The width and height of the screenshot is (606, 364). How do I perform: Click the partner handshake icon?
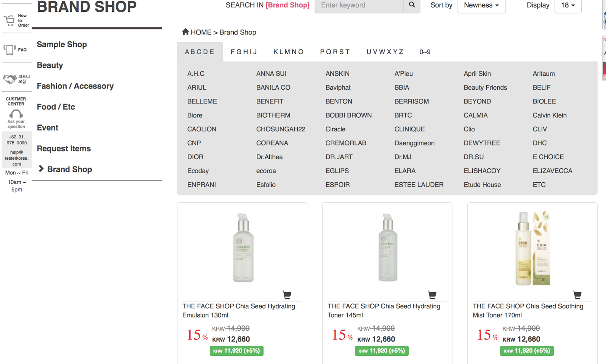(10, 79)
